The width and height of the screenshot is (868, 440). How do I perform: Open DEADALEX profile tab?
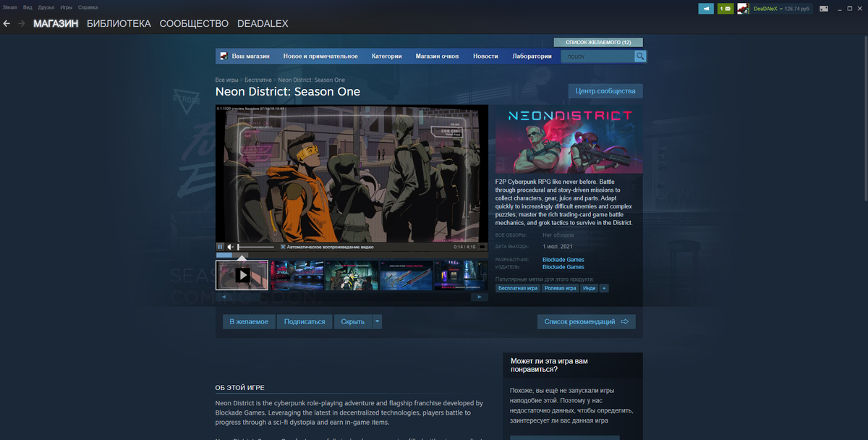click(x=263, y=23)
